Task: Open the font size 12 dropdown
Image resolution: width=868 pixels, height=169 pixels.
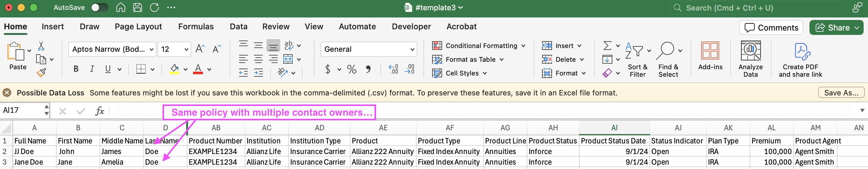Action: (x=186, y=50)
